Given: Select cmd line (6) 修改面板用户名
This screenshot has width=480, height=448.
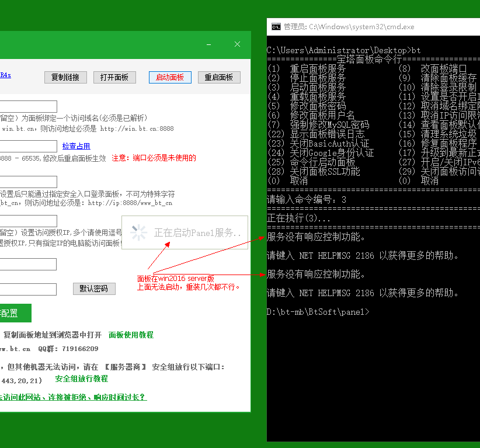Looking at the screenshot, I should pyautogui.click(x=311, y=116).
